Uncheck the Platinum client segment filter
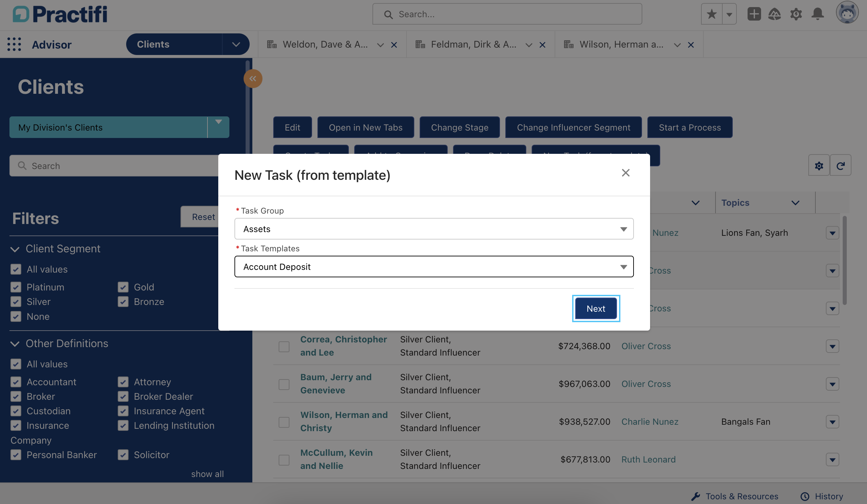 16,287
